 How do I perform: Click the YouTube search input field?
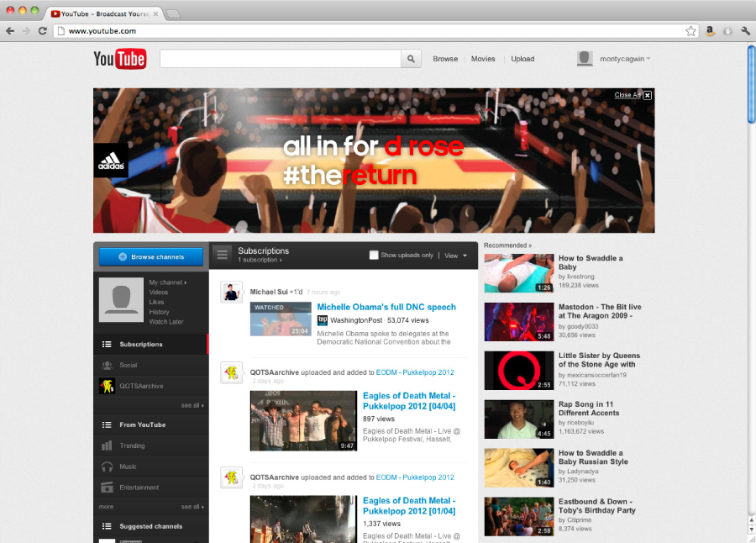pyautogui.click(x=281, y=59)
